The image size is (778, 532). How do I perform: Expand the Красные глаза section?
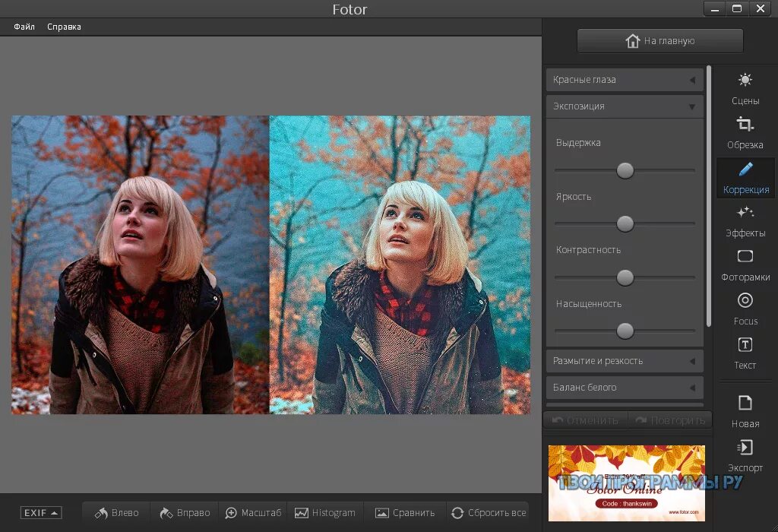coord(625,80)
